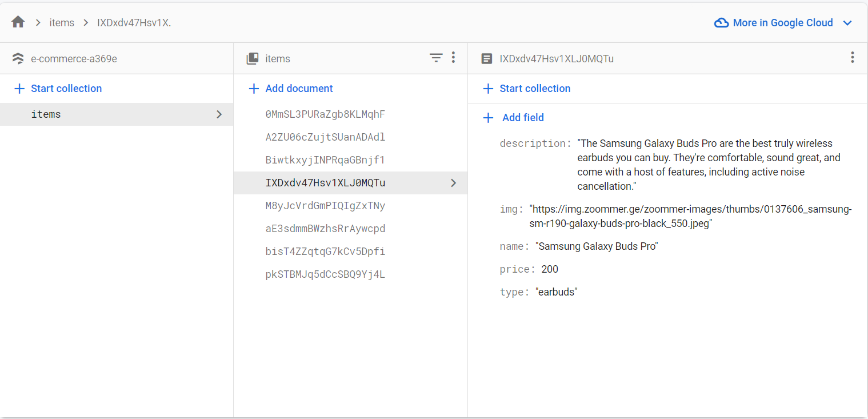Open items collection three-dot menu
This screenshot has height=419, width=868.
coord(453,58)
